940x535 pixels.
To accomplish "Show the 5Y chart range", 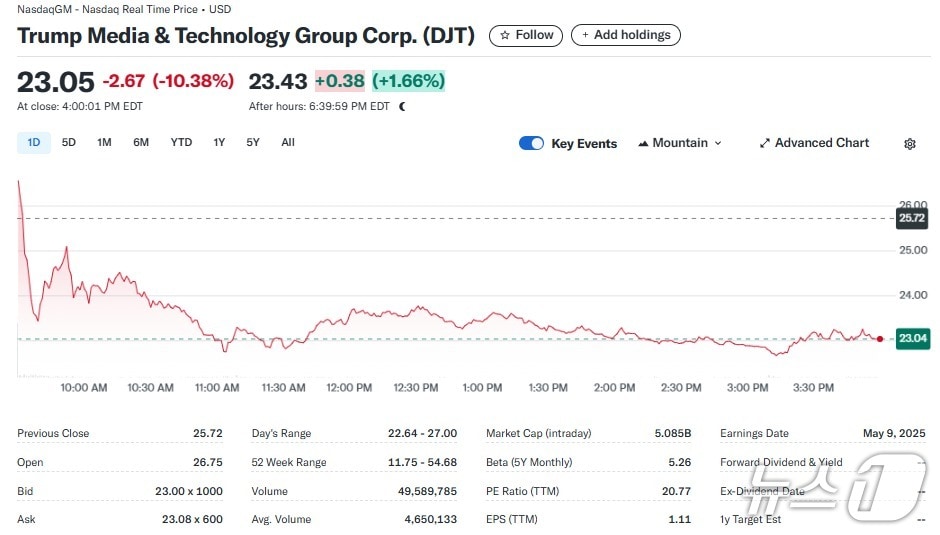I will point(253,142).
